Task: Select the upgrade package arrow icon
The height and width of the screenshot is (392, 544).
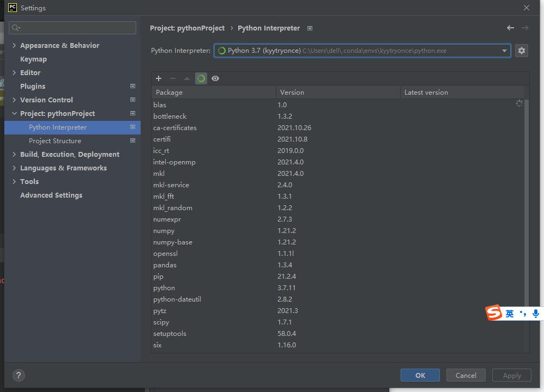Action: pyautogui.click(x=186, y=78)
